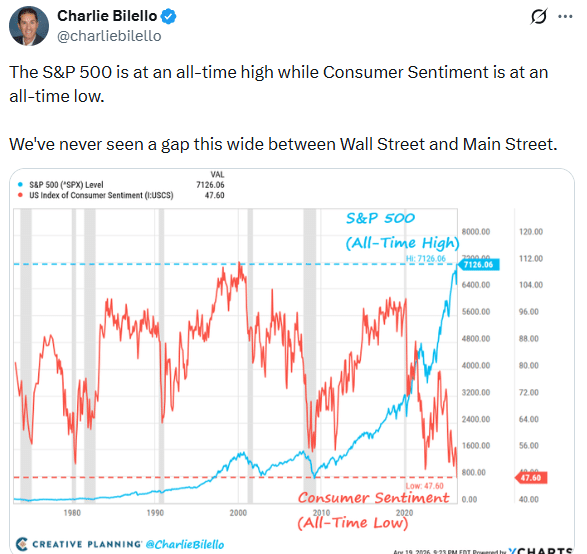This screenshot has width=587, height=554.
Task: Click the blue verified badge
Action: coord(168,16)
